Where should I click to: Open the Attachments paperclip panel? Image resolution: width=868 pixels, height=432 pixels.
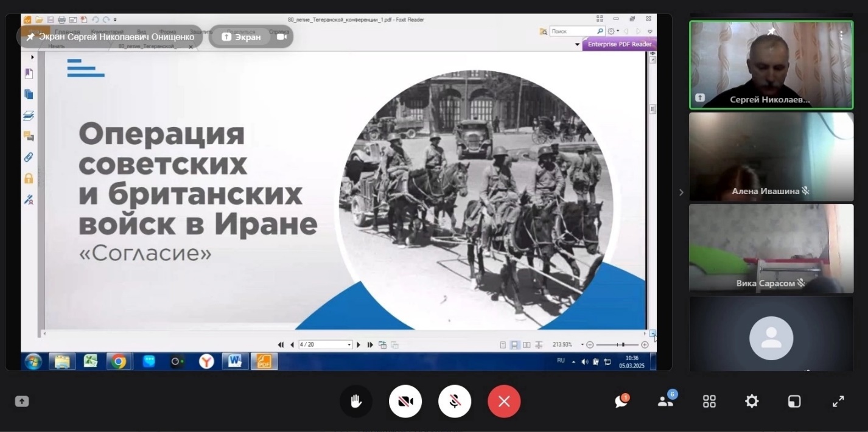click(x=29, y=157)
